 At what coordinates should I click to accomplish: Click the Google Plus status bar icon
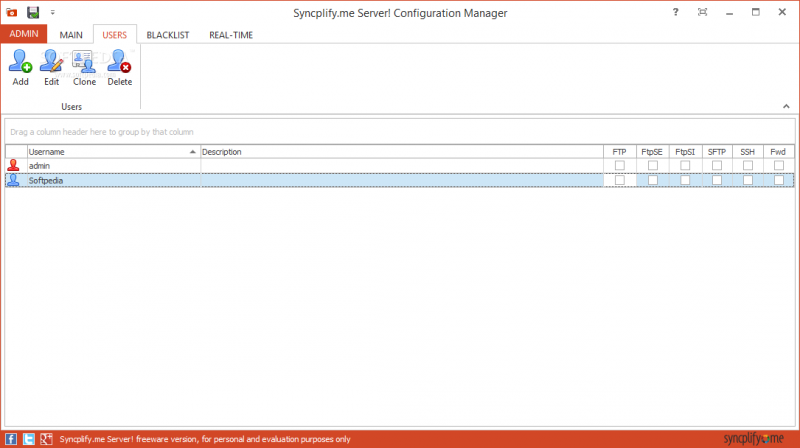(46, 439)
